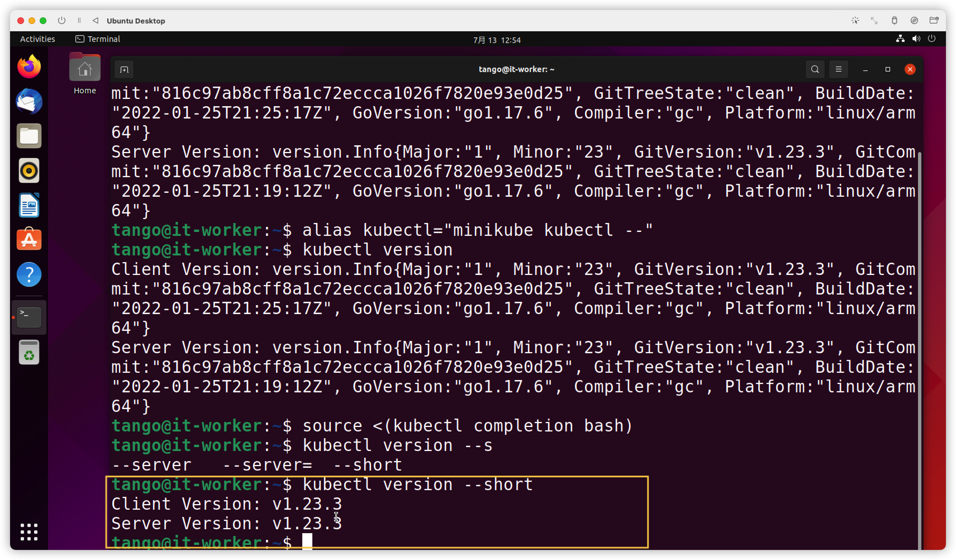Launch Rhythmbox music player
Screen dimensions: 956x560
[29, 171]
